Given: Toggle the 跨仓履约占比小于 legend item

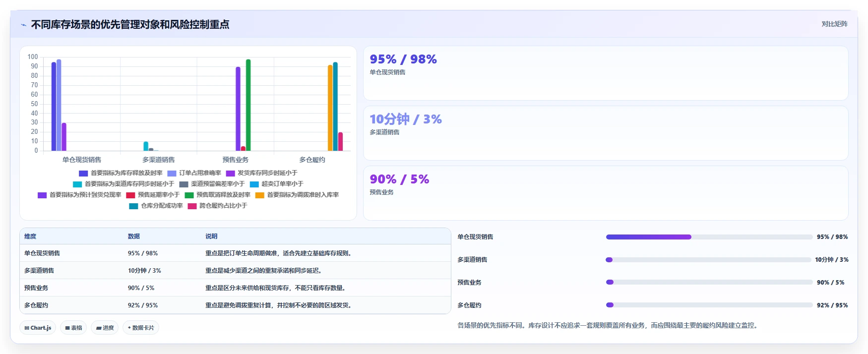Looking at the screenshot, I should (x=217, y=206).
